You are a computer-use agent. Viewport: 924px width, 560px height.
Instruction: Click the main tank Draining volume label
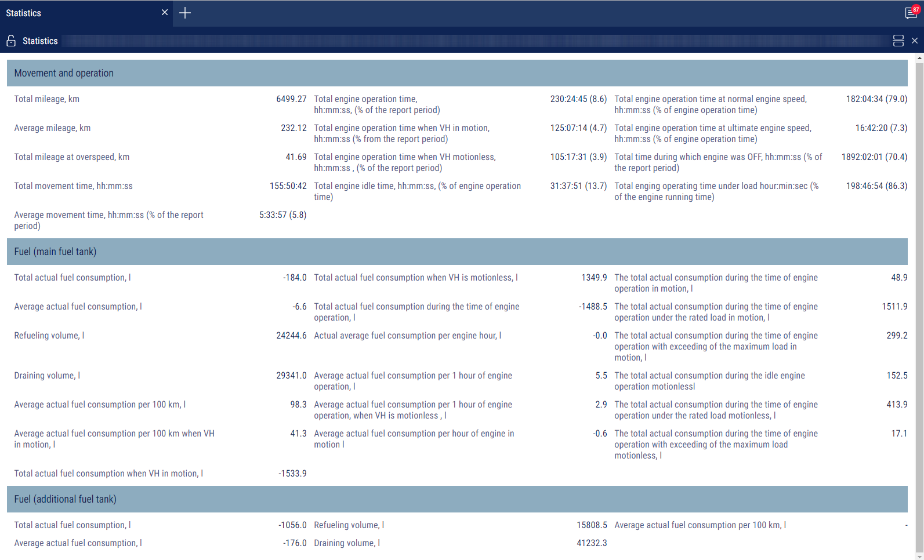point(47,376)
